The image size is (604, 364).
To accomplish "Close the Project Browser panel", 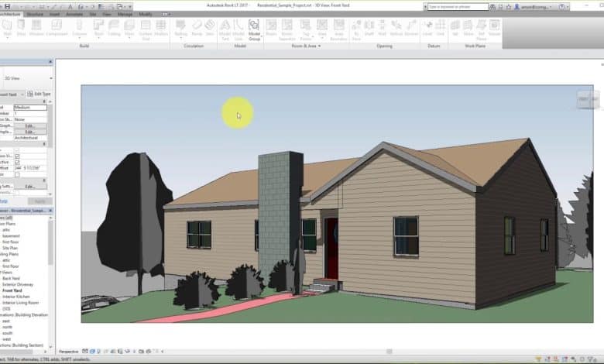I will tap(50, 211).
